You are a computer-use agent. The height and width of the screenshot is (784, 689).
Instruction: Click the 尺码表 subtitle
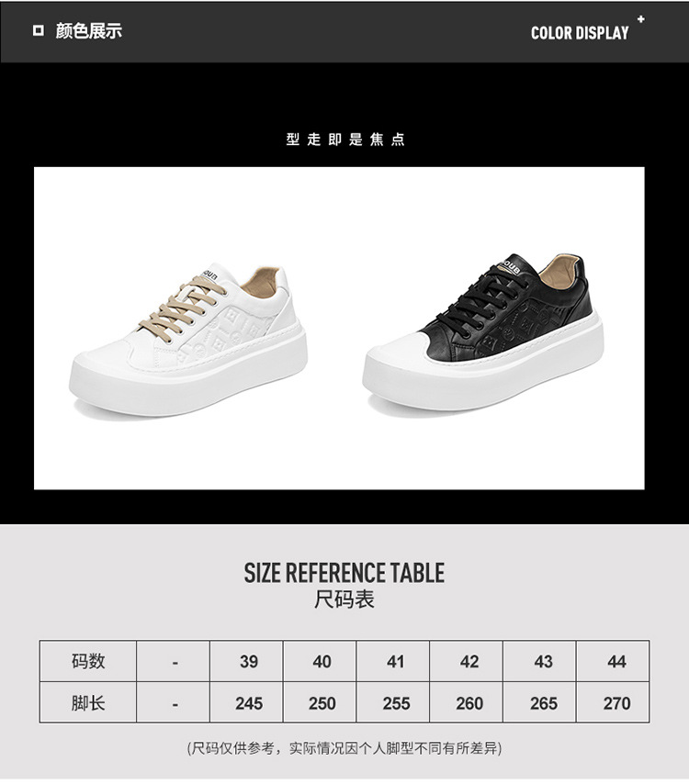(x=344, y=599)
